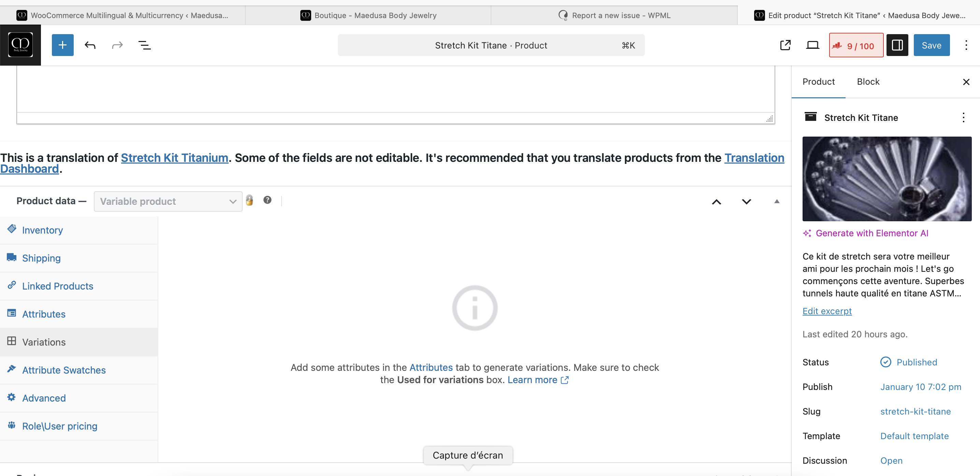Click the site logo in the editor header

coord(20,45)
